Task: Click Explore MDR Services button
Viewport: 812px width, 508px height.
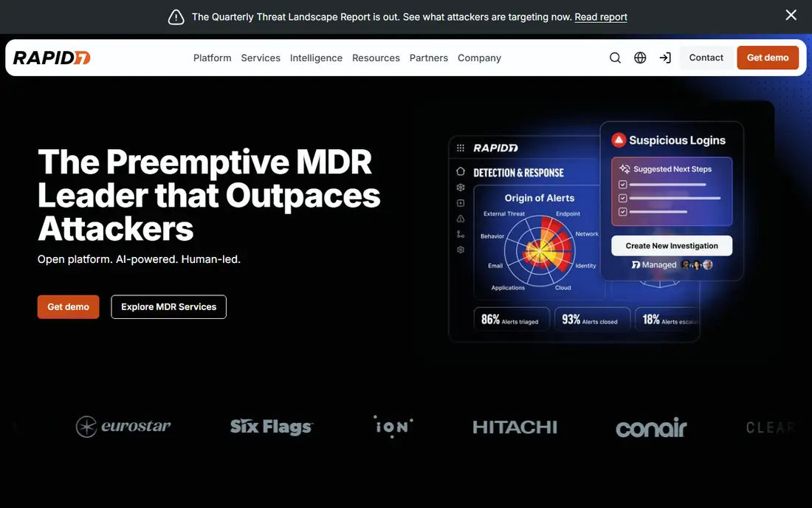Action: (169, 307)
